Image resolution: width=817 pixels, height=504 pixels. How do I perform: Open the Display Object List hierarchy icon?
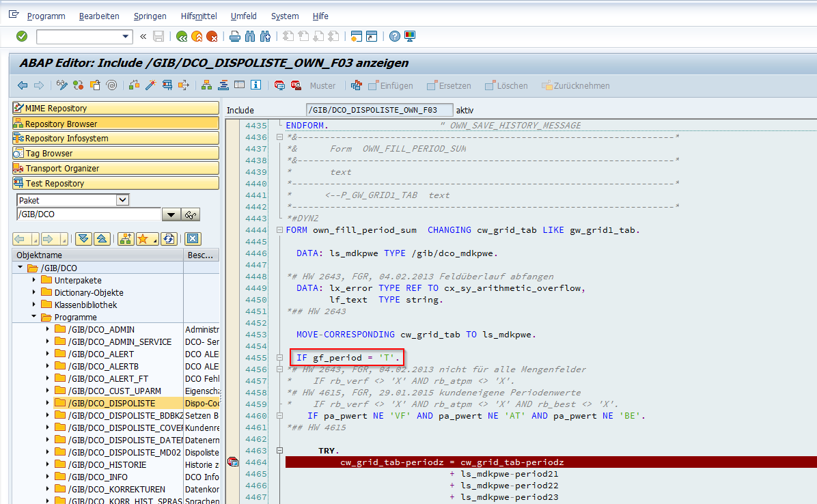tap(206, 85)
